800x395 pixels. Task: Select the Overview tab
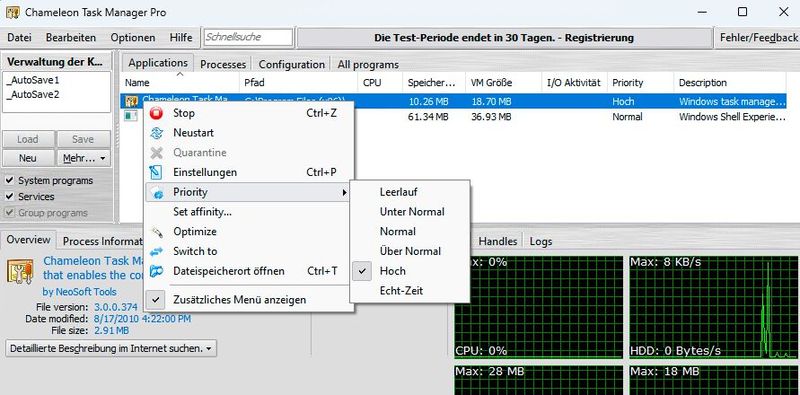pyautogui.click(x=29, y=240)
